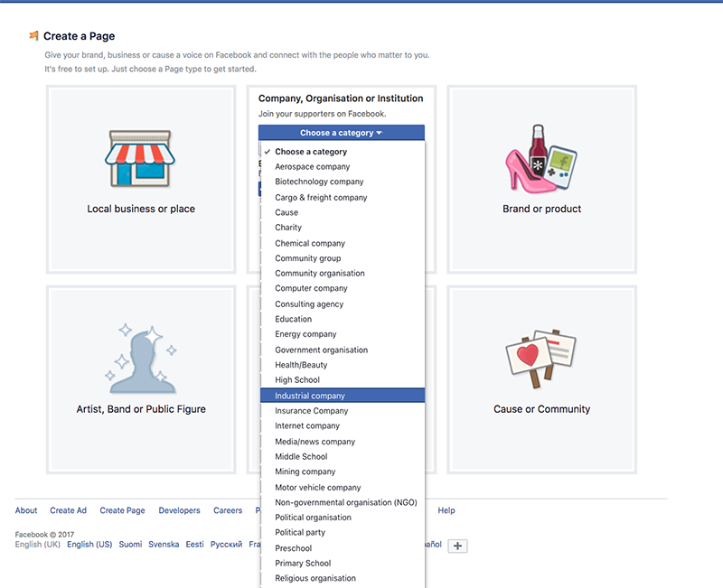Select Community organisation option
Image resolution: width=723 pixels, height=588 pixels.
click(x=343, y=274)
